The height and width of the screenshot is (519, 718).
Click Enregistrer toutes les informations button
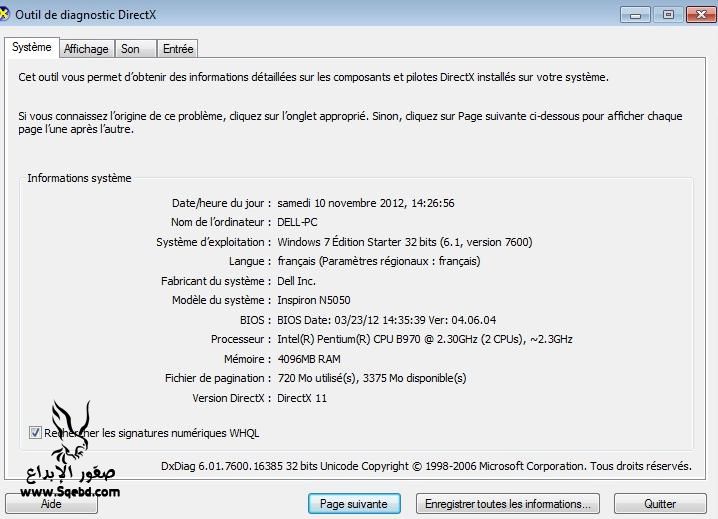[x=508, y=503]
